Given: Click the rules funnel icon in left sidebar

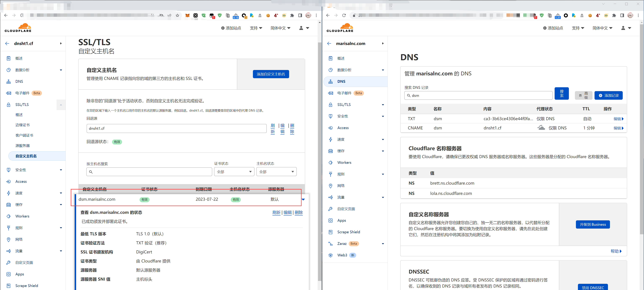Looking at the screenshot, I should [9, 228].
